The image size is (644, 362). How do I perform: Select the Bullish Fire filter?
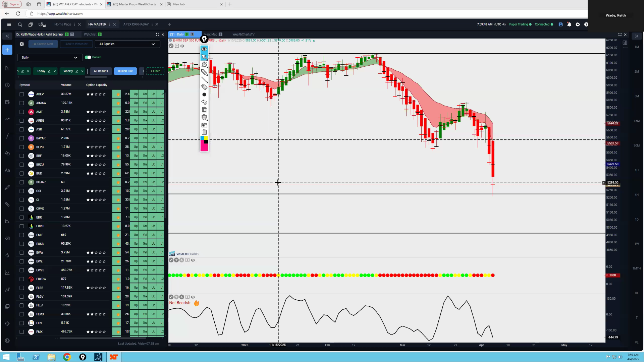pos(125,71)
